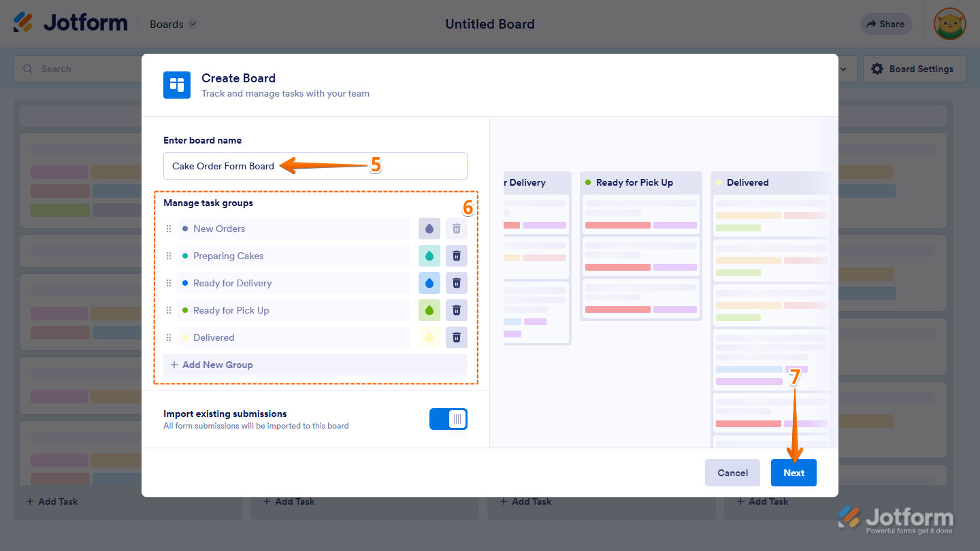Open the user avatar profile
The height and width of the screenshot is (551, 980).
click(x=949, y=24)
